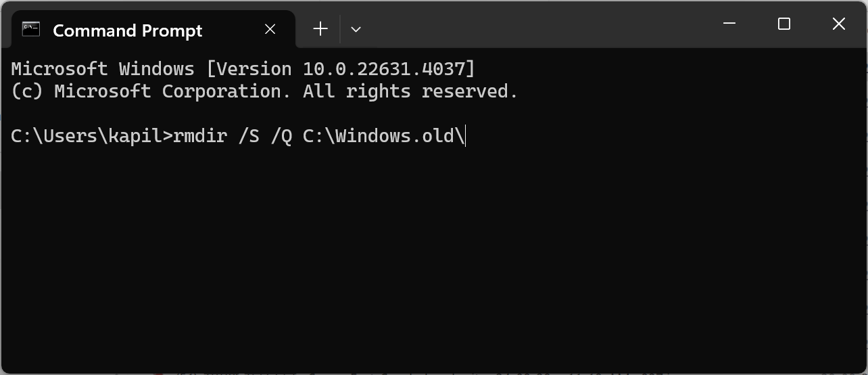Click the version number 10.0.22631.4037
The image size is (868, 375).
(x=383, y=69)
